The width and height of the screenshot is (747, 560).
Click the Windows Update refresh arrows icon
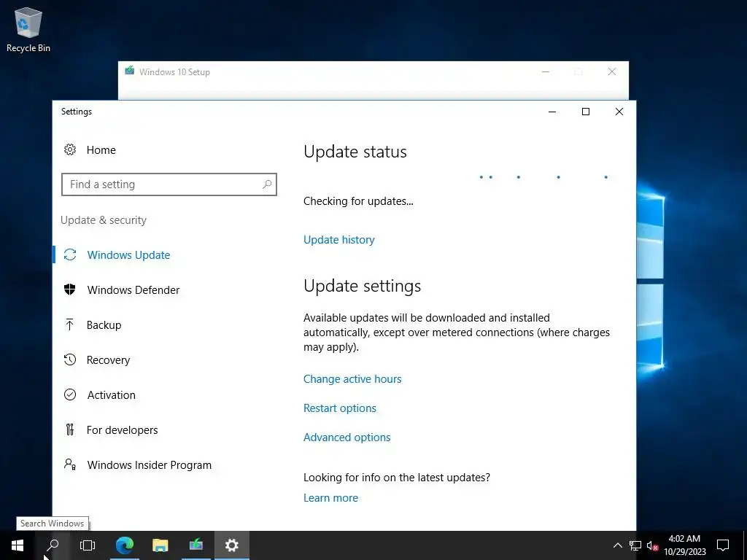click(70, 254)
